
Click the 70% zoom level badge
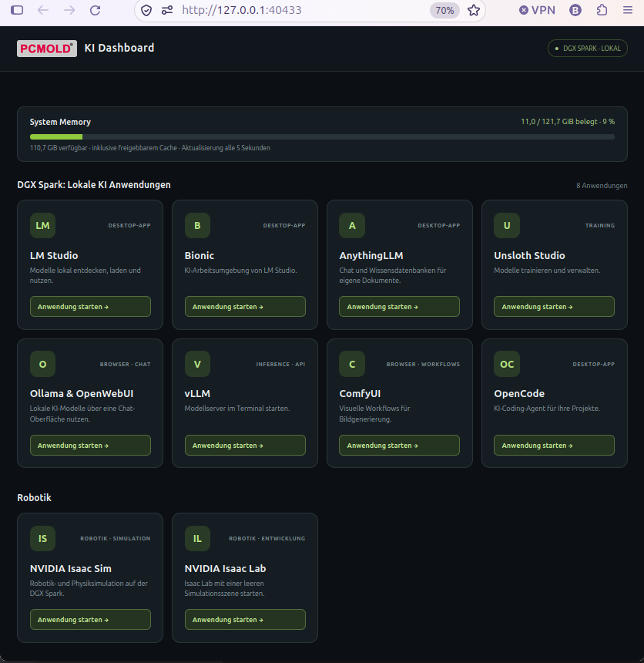coord(444,10)
